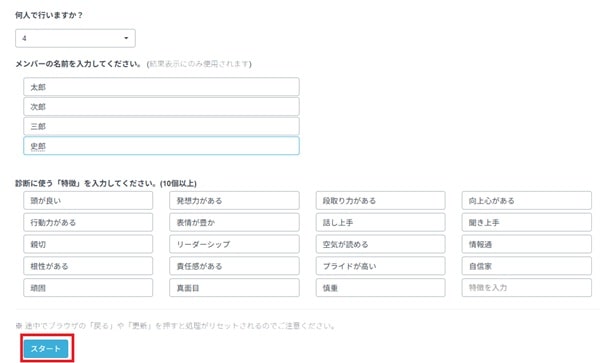This screenshot has height=363, width=600.
Task: Edit the 段取り力がある trait field
Action: point(380,200)
